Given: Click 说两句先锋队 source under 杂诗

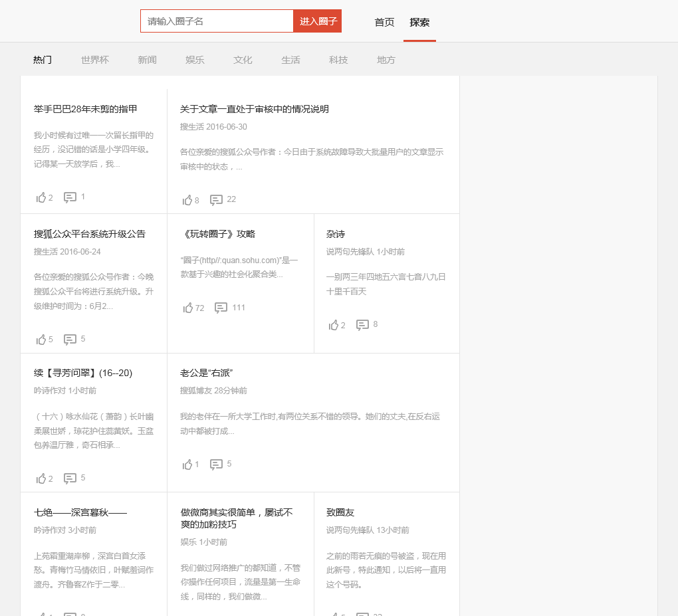Looking at the screenshot, I should [350, 252].
